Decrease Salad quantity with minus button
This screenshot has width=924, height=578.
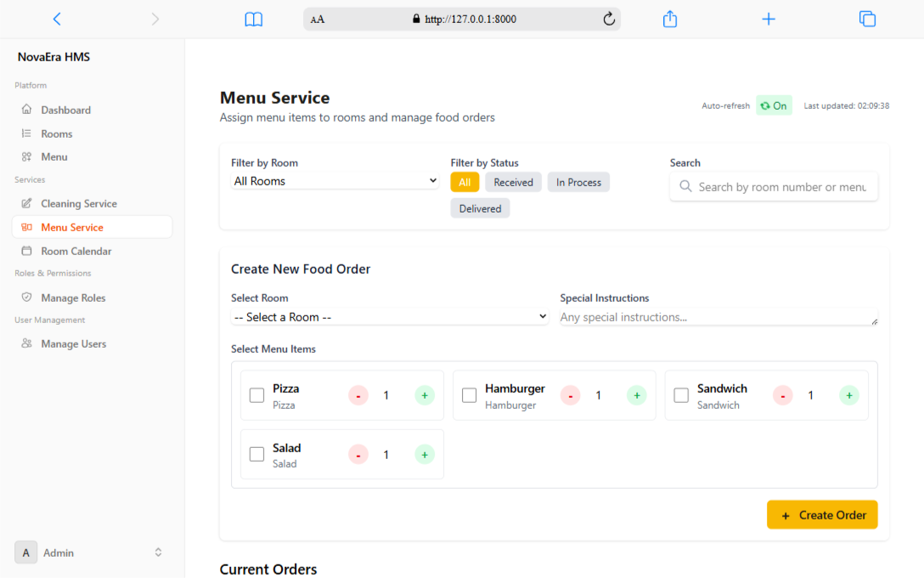pyautogui.click(x=358, y=455)
